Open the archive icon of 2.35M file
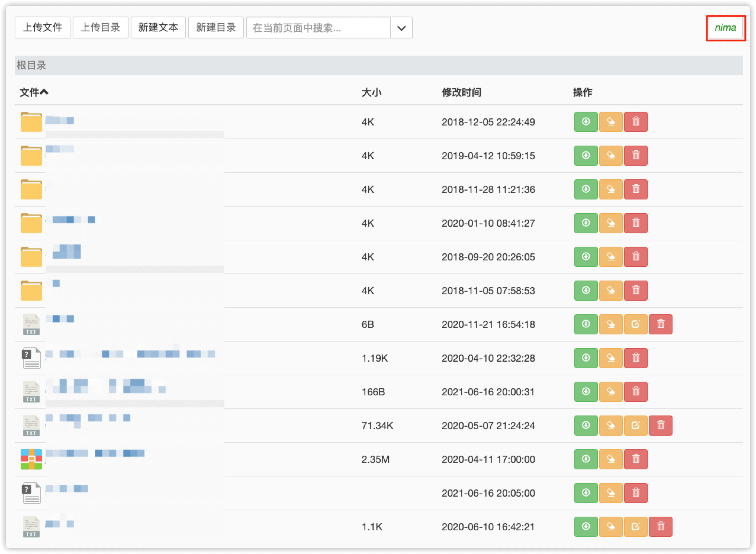 [x=31, y=459]
